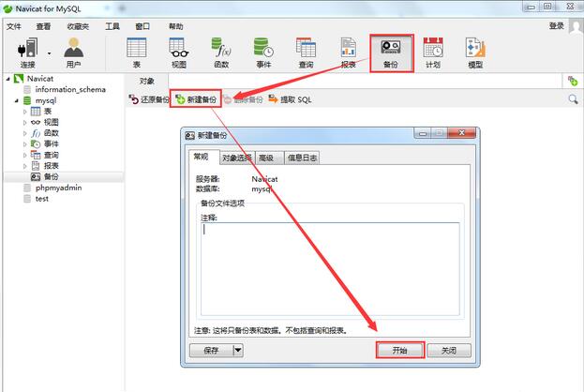Click 删除备份 delete backup button
Viewport: 584px width, 392px height.
[x=243, y=99]
